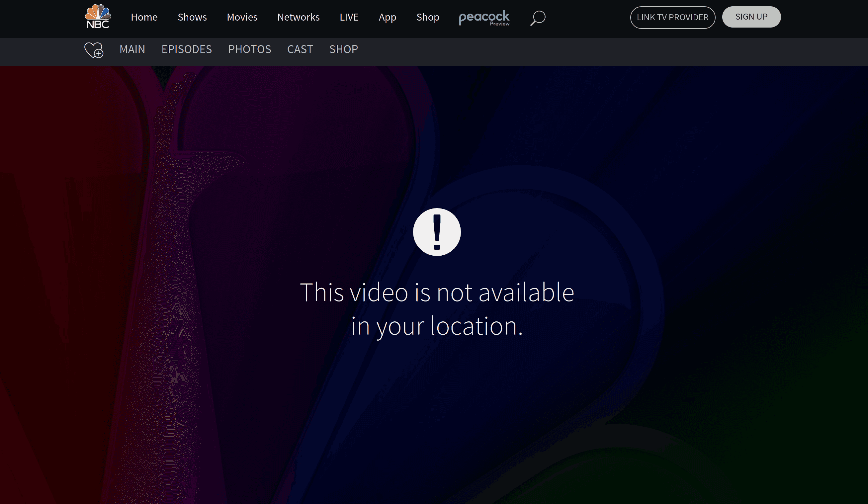
Task: Click the SIGN UP button
Action: (x=751, y=17)
